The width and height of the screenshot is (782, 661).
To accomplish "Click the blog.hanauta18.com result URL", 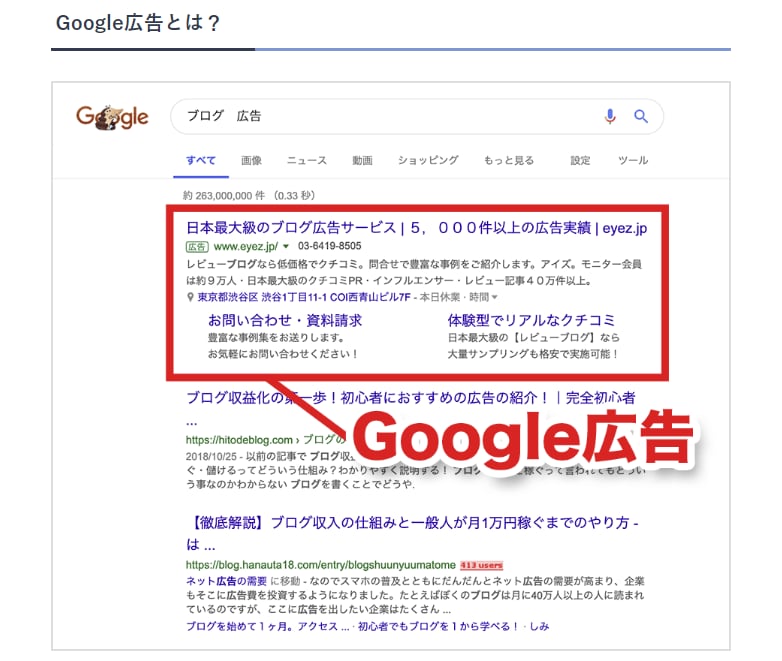I will pos(321,565).
